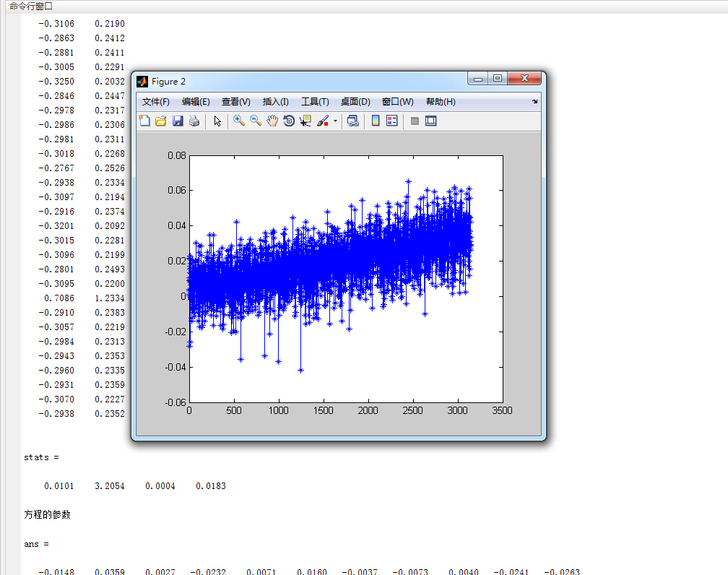Image resolution: width=728 pixels, height=575 pixels.
Task: Expand the brush color dropdown arrow
Action: click(335, 121)
